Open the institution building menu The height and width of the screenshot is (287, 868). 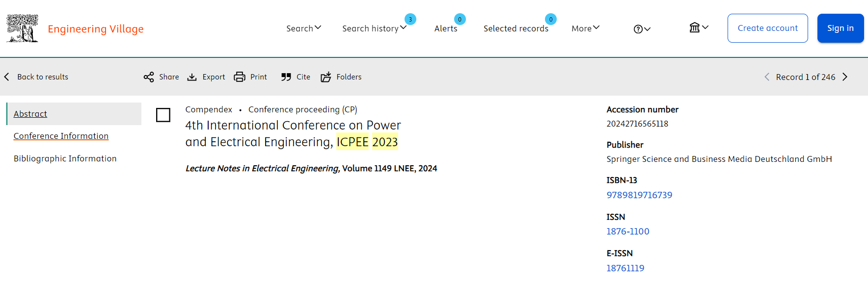pos(699,27)
